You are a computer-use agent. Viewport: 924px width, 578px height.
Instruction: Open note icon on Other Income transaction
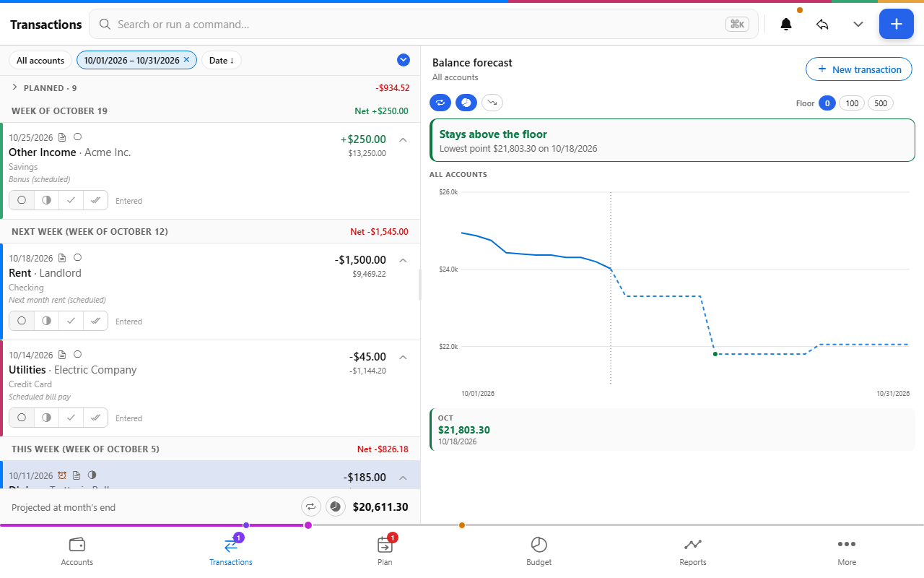[x=62, y=137]
